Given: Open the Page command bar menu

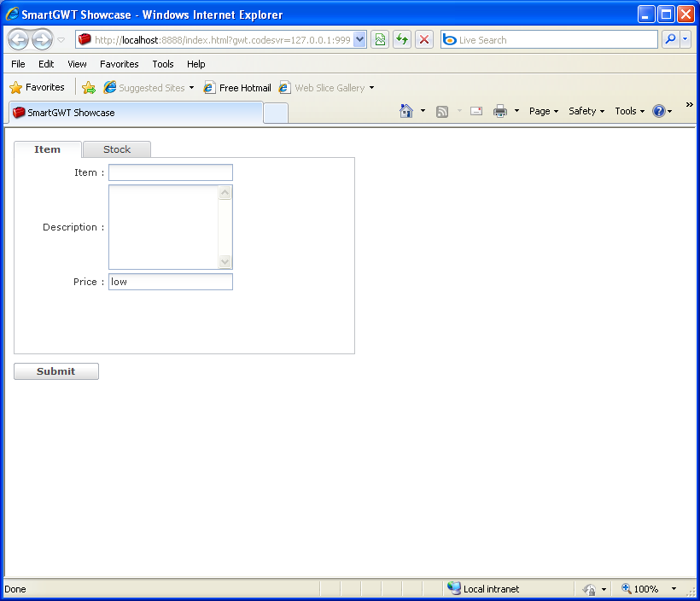Looking at the screenshot, I should 543,111.
